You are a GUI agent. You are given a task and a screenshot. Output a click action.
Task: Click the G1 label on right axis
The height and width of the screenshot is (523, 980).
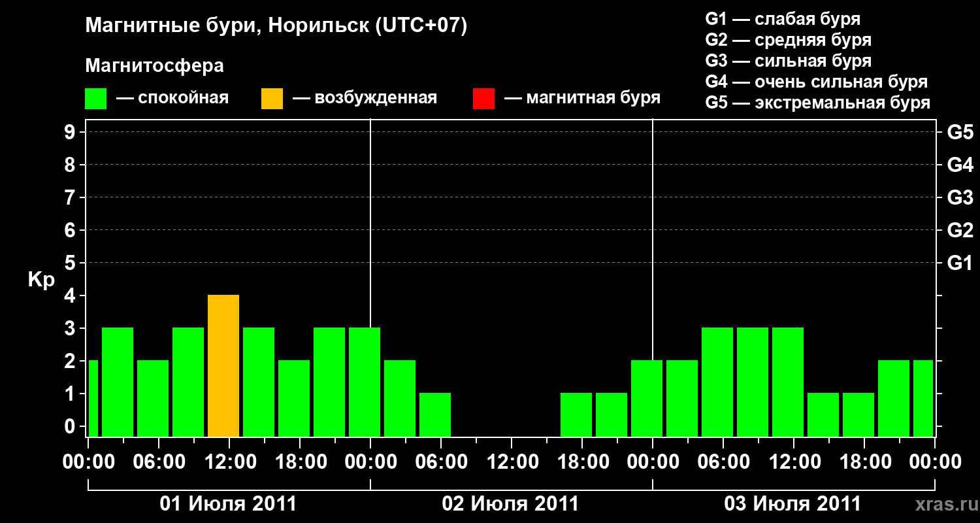point(960,263)
